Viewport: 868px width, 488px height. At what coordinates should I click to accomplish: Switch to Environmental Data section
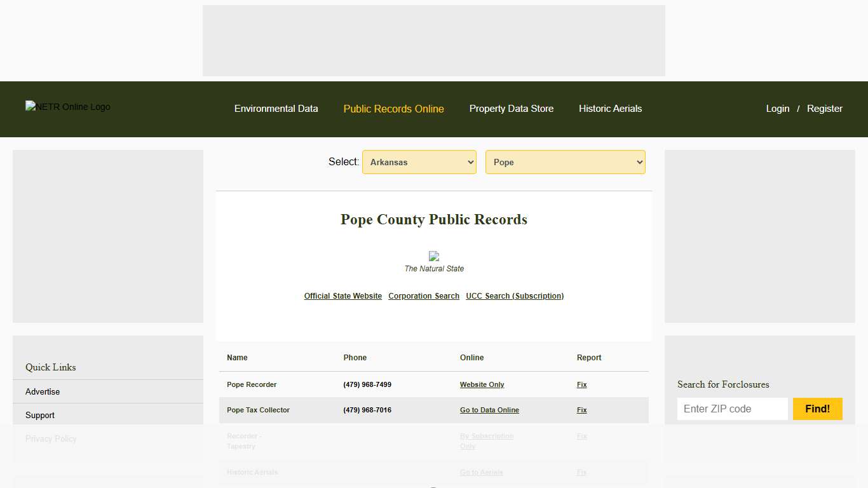(276, 109)
